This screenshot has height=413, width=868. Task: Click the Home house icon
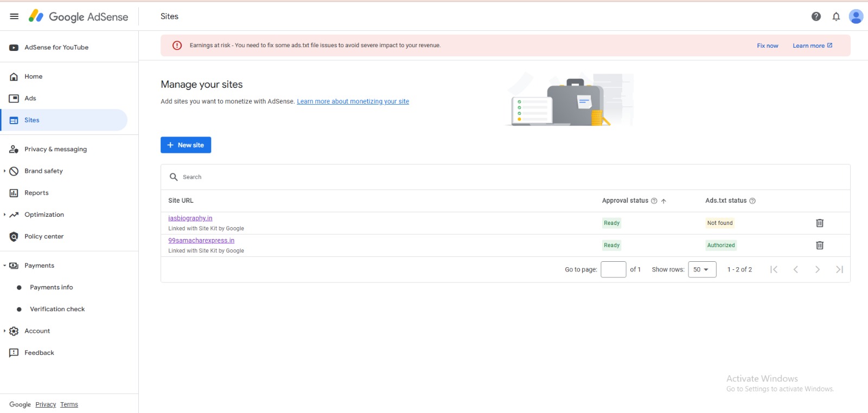coord(14,77)
